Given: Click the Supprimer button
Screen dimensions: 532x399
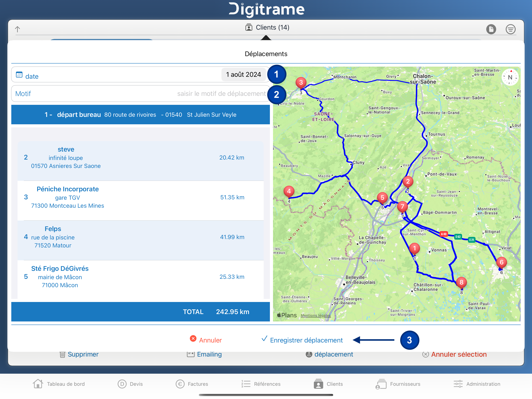Looking at the screenshot, I should pos(79,354).
